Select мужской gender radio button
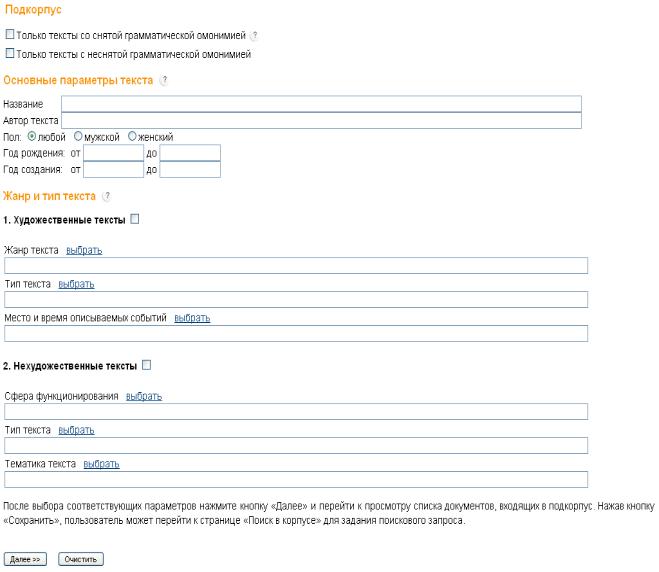 pos(78,136)
